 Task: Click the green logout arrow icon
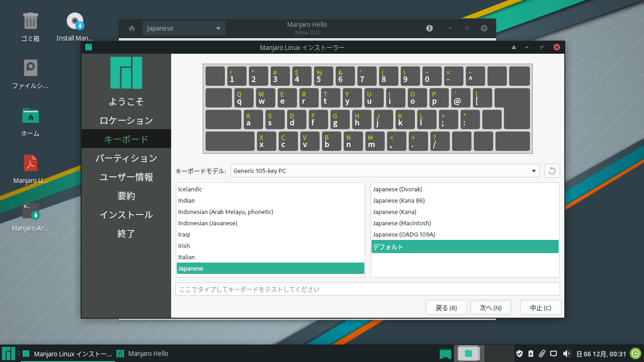636,354
